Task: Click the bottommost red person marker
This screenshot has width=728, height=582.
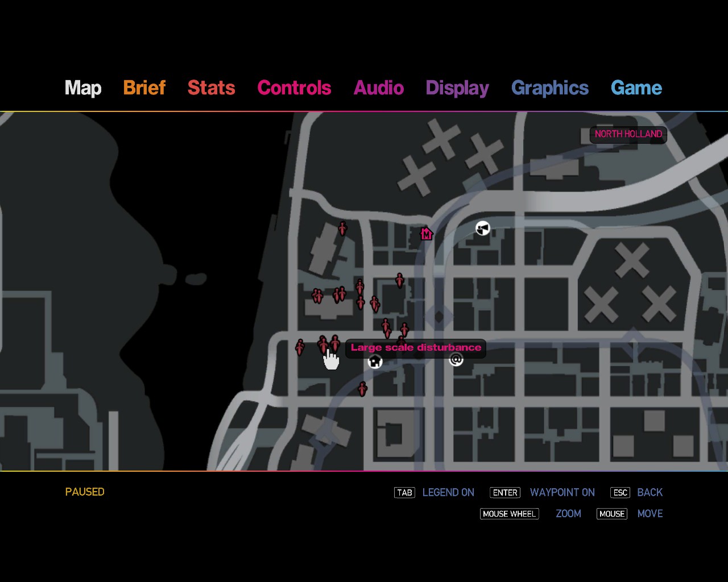Action: coord(362,389)
